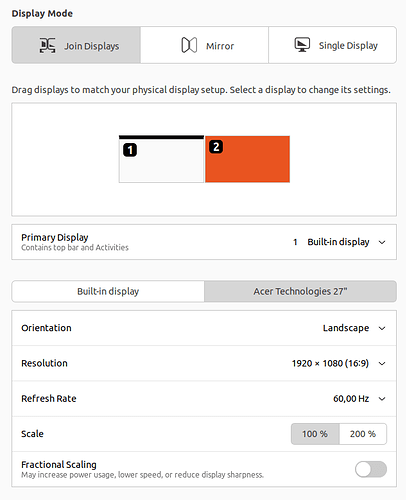Expand the Orientation Landscape dropdown

click(354, 328)
